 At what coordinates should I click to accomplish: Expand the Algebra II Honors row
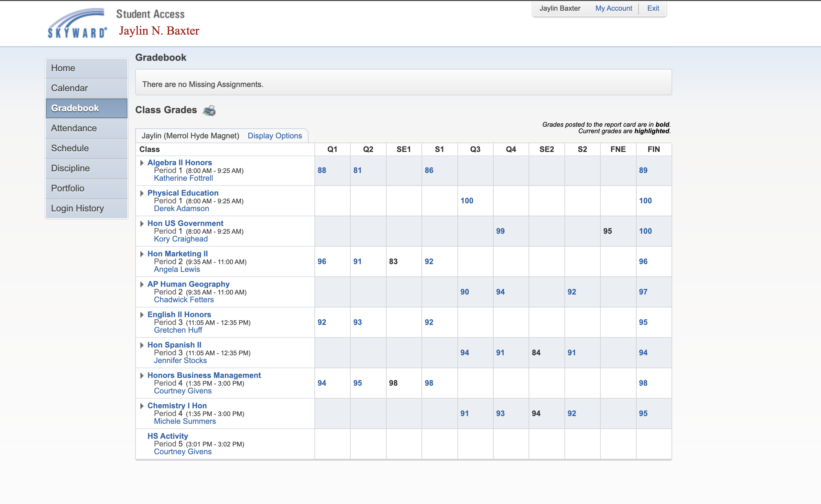pyautogui.click(x=142, y=163)
